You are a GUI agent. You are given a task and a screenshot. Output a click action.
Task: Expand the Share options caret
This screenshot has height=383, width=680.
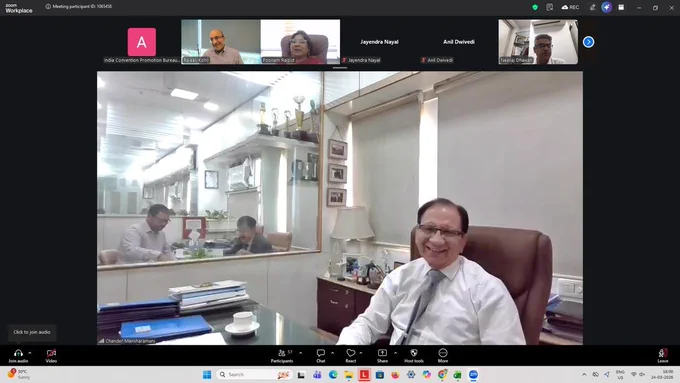tap(395, 353)
